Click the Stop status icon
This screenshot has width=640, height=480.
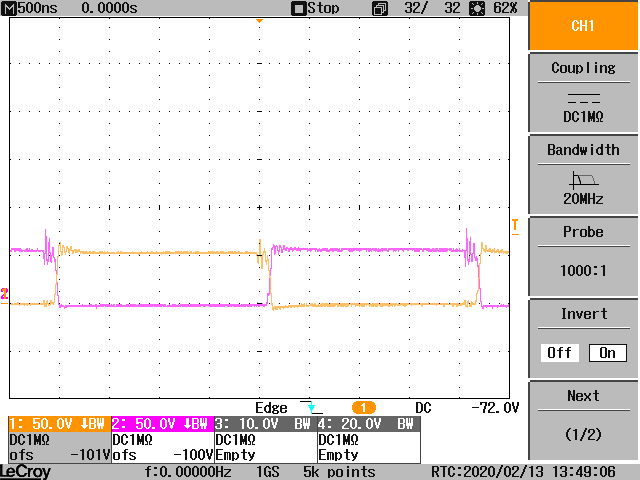pos(298,9)
